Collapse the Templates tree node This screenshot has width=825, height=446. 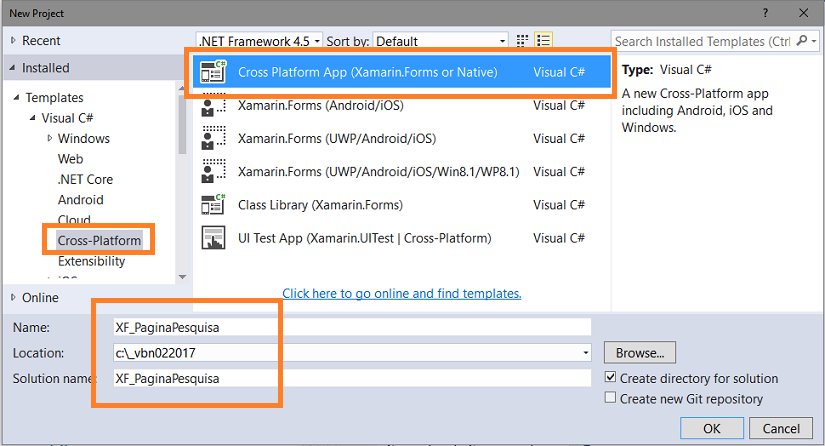click(x=16, y=97)
